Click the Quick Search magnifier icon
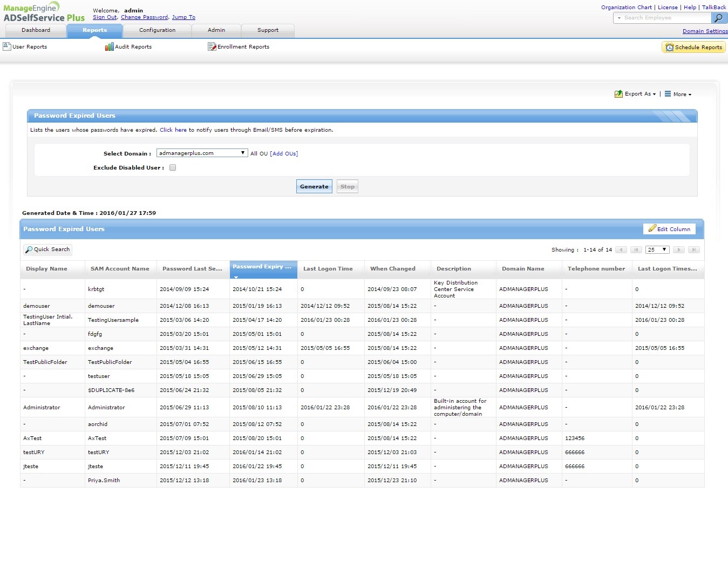This screenshot has height=581, width=728. click(x=29, y=249)
